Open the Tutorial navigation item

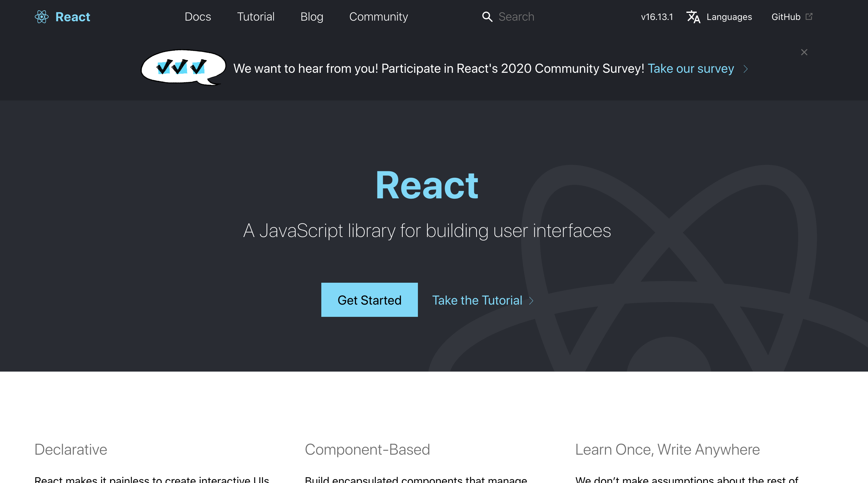256,16
